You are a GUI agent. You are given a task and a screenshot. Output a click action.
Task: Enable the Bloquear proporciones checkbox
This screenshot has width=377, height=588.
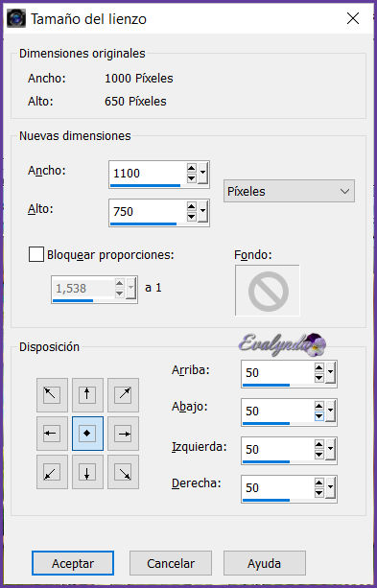36,254
